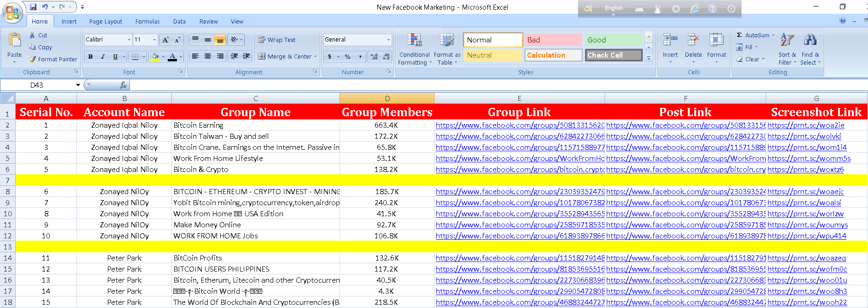Apply comma style formatting
868x308 pixels.
coord(360,57)
